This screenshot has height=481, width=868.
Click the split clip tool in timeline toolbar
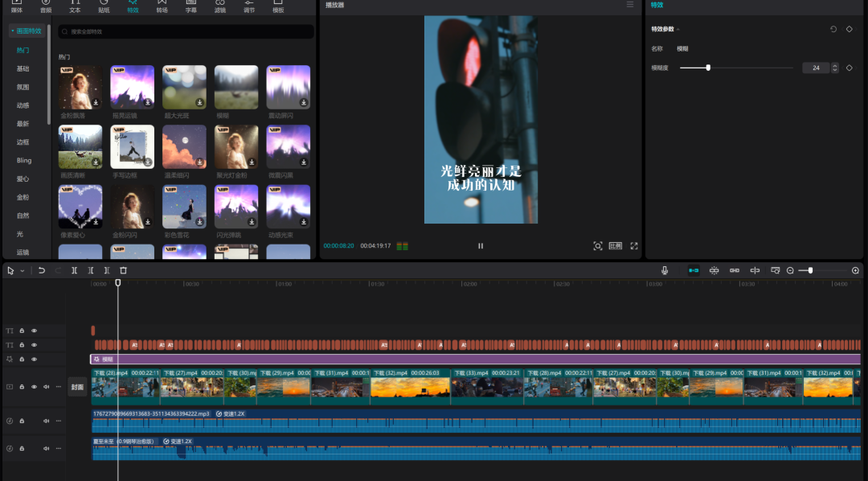point(74,271)
